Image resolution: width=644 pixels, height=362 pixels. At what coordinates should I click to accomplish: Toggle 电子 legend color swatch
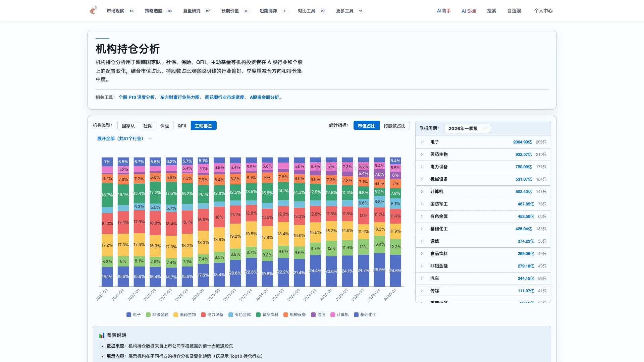coord(129,315)
